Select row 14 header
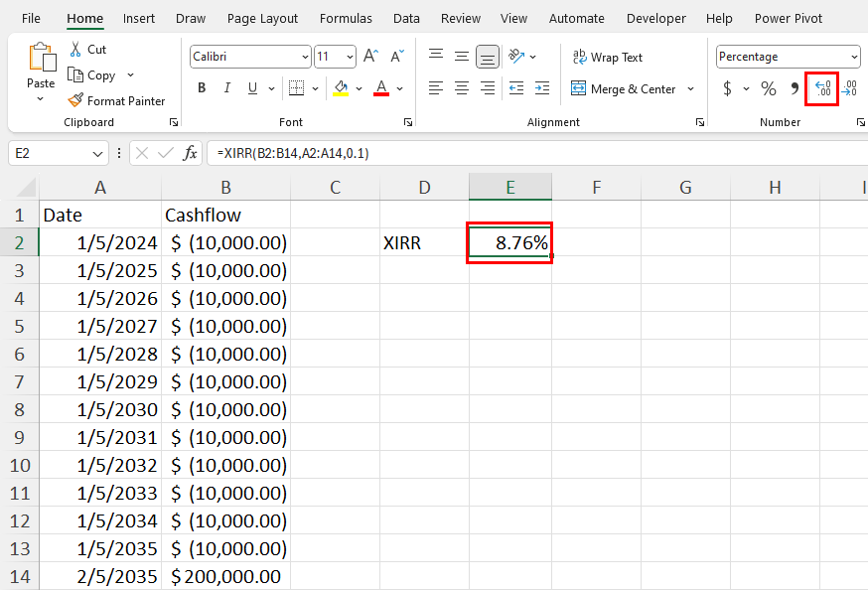 tap(20, 576)
